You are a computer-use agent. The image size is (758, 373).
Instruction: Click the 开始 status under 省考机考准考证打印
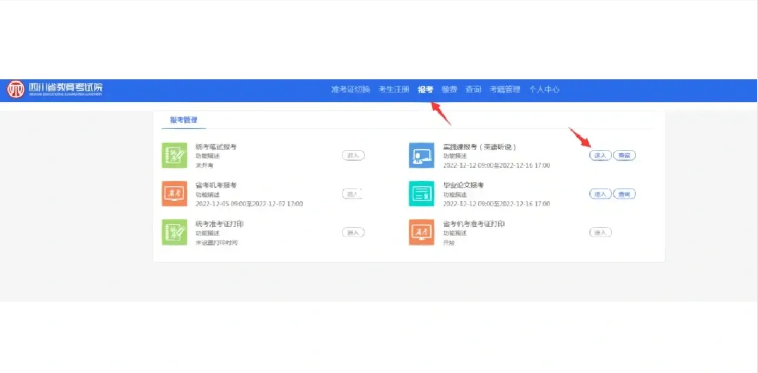449,243
